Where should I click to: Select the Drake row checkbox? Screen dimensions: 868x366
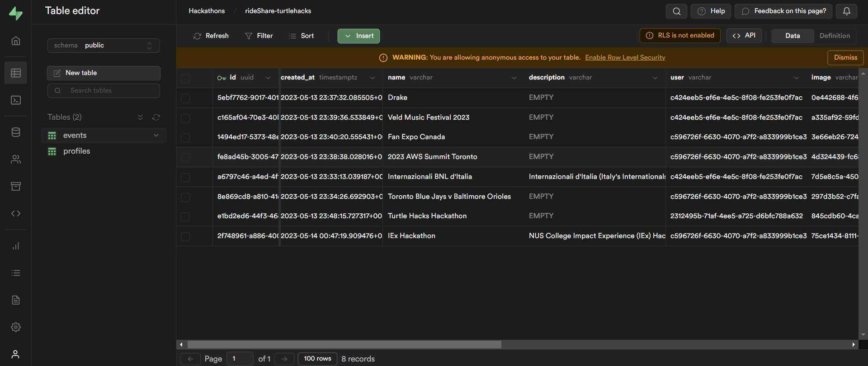pyautogui.click(x=185, y=98)
